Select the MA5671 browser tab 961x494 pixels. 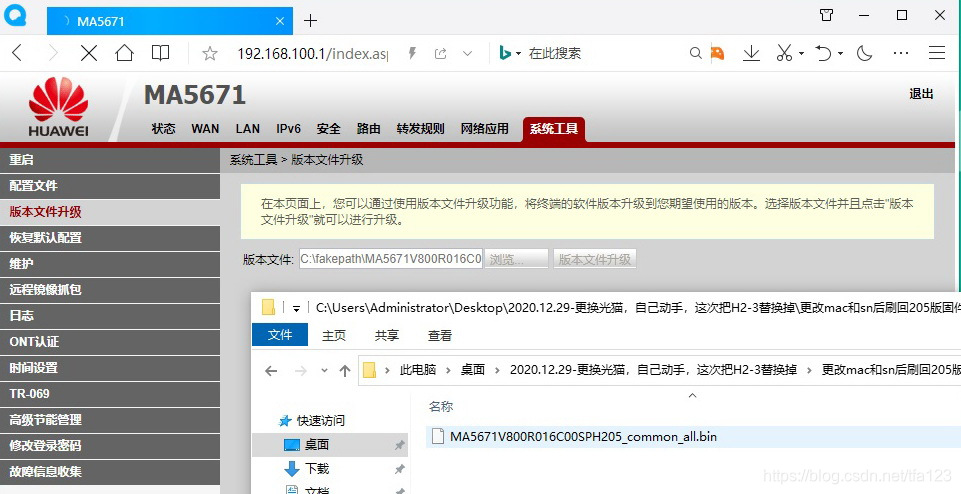pos(170,21)
